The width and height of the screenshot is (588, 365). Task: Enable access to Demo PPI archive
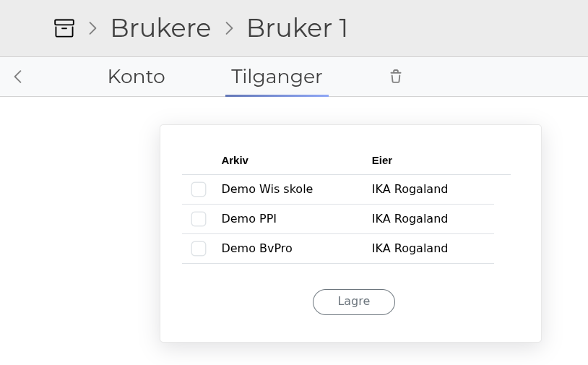coord(199,219)
